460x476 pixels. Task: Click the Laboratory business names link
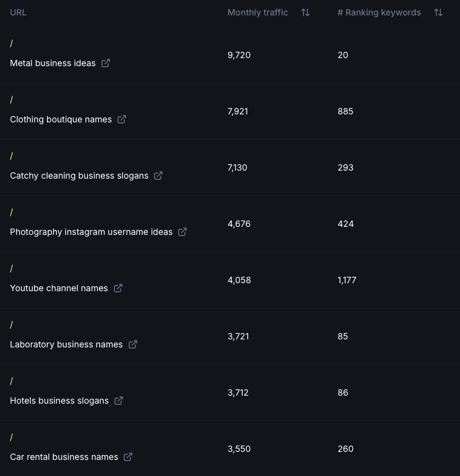click(x=66, y=344)
